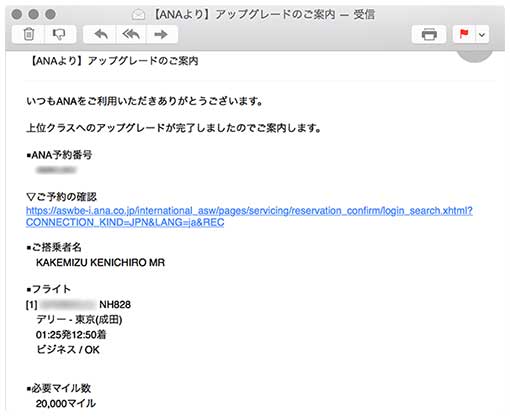
Task: Select the email subject heading text
Action: 114,61
